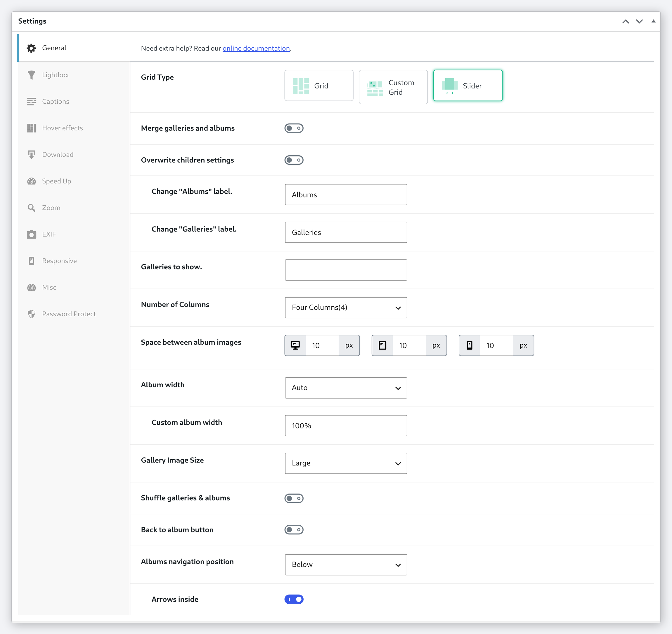
Task: Switch to the Download tab
Action: coord(74,155)
